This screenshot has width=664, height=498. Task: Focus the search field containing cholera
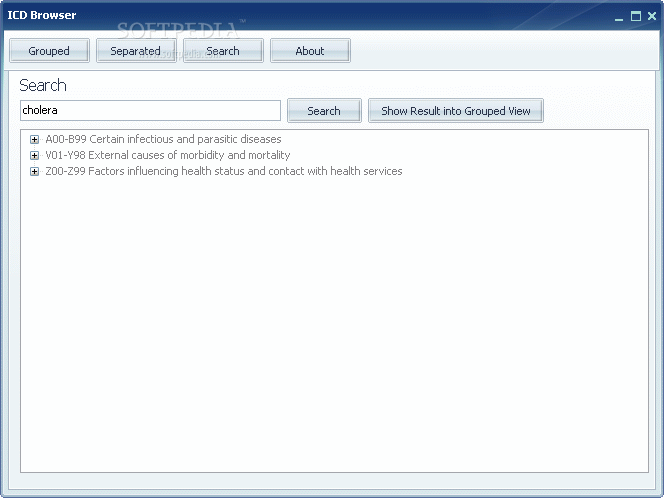pyautogui.click(x=150, y=111)
